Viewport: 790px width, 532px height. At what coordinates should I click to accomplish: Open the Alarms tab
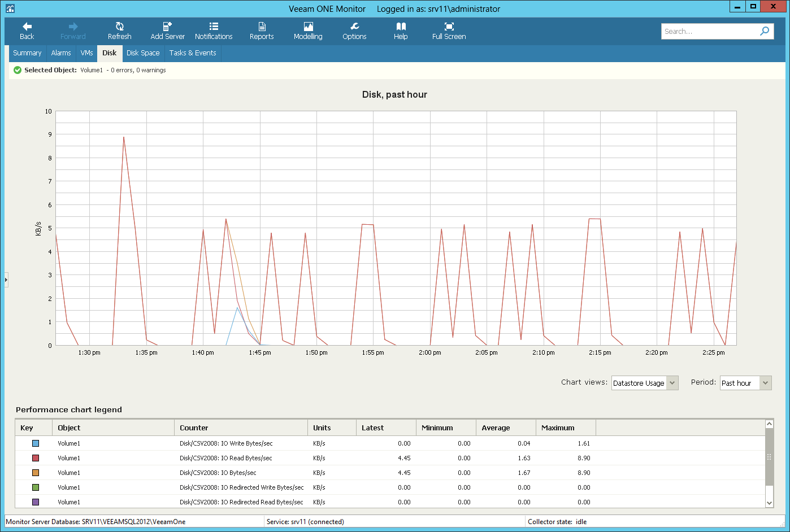pos(61,53)
